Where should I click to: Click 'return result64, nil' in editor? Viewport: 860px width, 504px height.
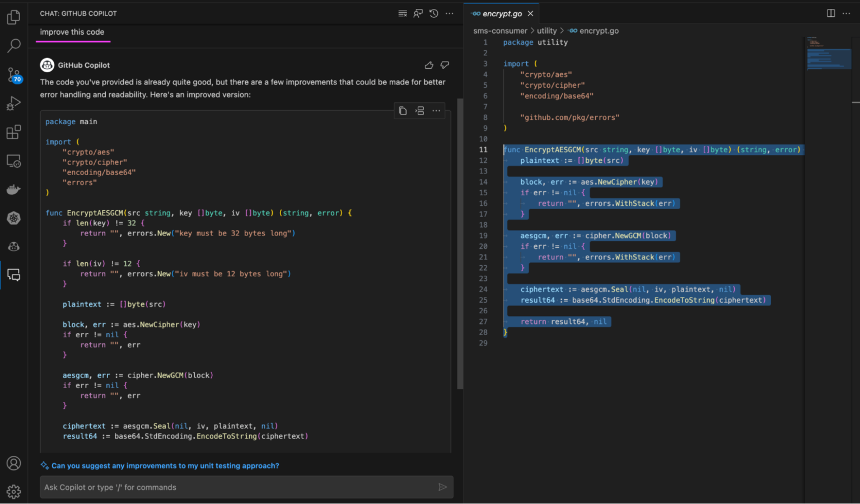click(563, 322)
